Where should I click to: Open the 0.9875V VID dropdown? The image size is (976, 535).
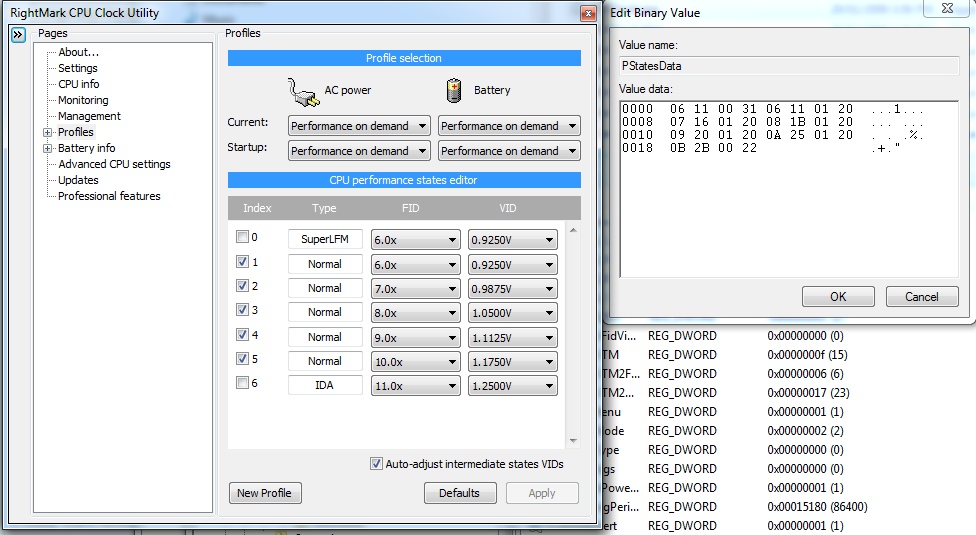tap(512, 289)
